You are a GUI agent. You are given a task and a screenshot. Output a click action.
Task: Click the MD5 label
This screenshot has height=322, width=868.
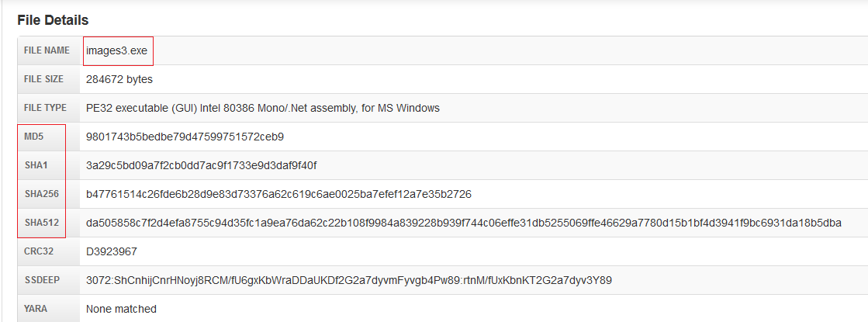(x=33, y=137)
